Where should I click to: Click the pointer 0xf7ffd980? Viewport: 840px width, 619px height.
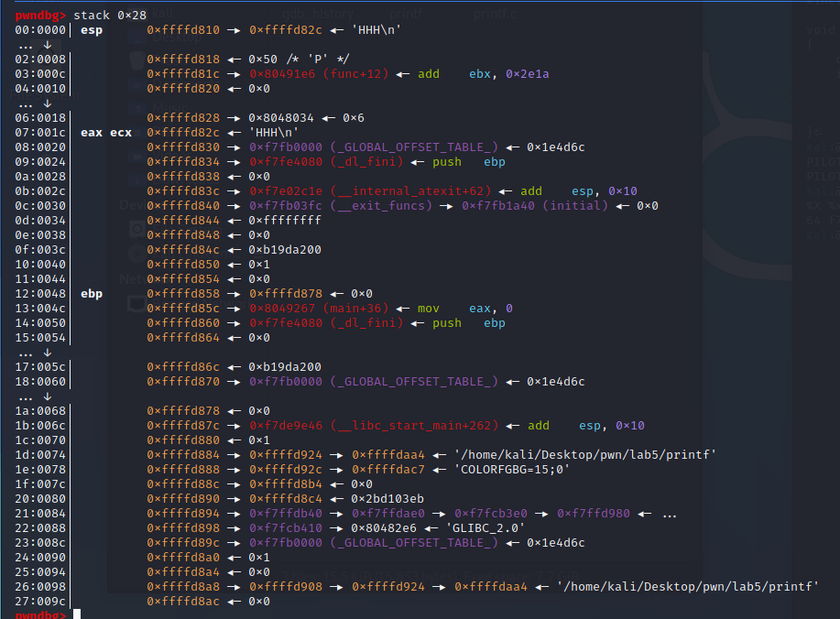(594, 514)
